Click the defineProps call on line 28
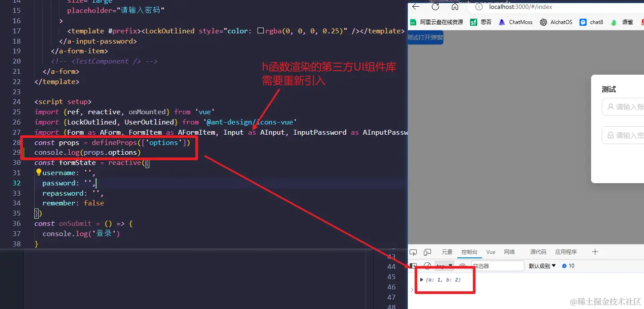 [141, 142]
